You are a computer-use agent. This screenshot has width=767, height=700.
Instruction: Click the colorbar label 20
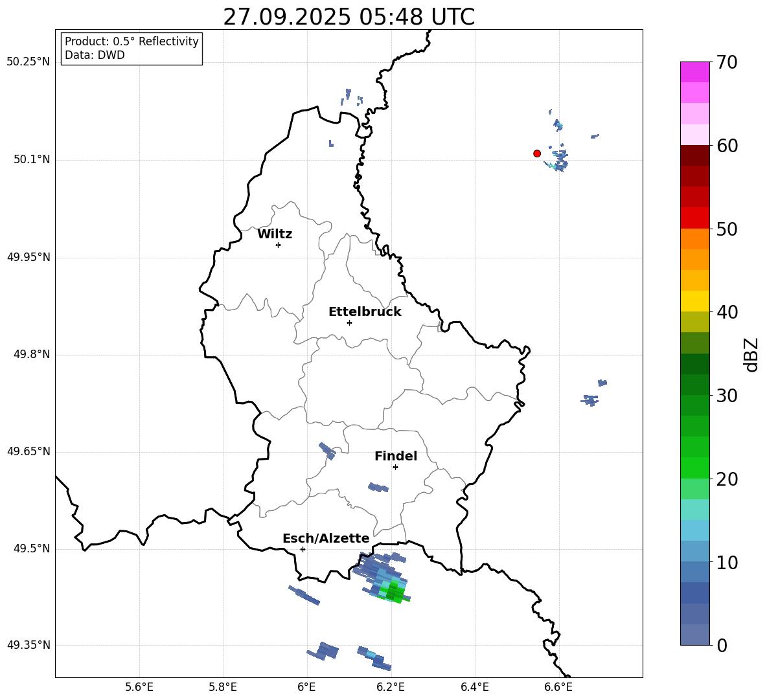coord(727,479)
